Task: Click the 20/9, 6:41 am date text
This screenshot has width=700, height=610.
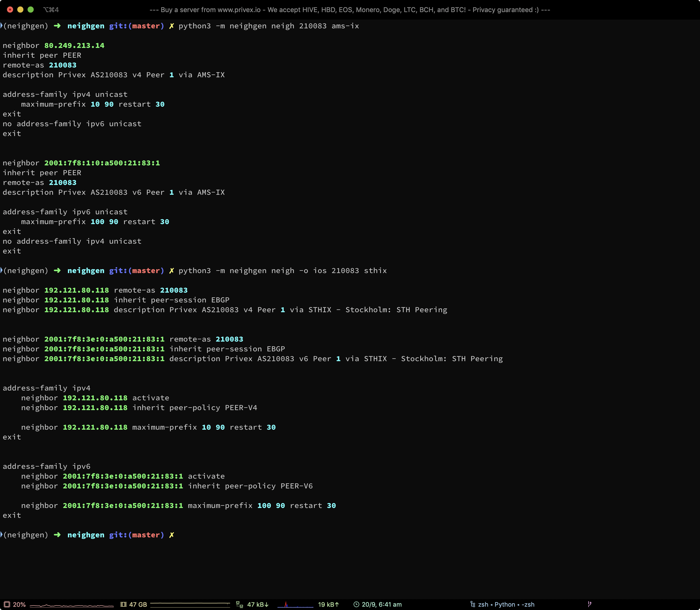Action: pyautogui.click(x=382, y=604)
